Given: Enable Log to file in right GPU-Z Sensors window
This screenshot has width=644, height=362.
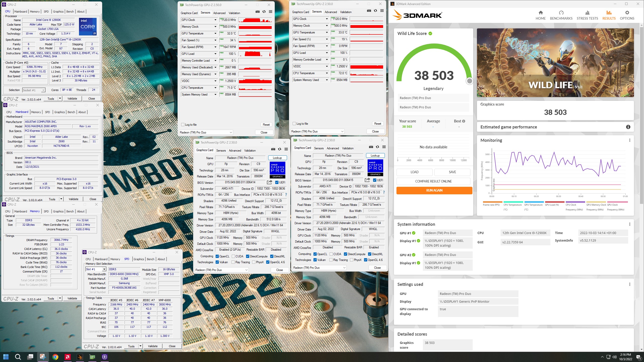Looking at the screenshot, I should (x=294, y=124).
